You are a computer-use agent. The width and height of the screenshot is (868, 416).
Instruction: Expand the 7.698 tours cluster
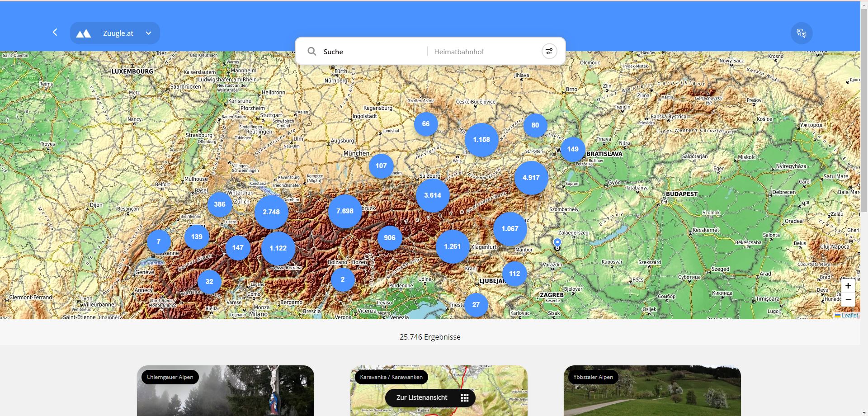(x=345, y=211)
